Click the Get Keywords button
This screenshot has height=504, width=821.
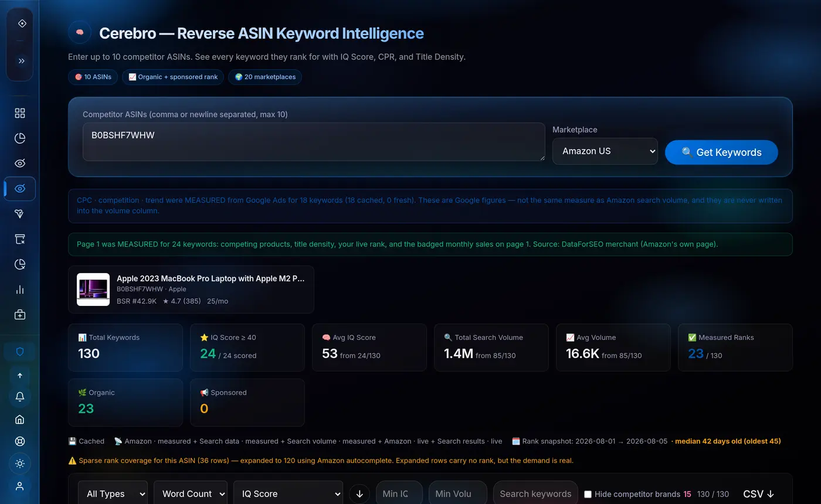coord(721,152)
